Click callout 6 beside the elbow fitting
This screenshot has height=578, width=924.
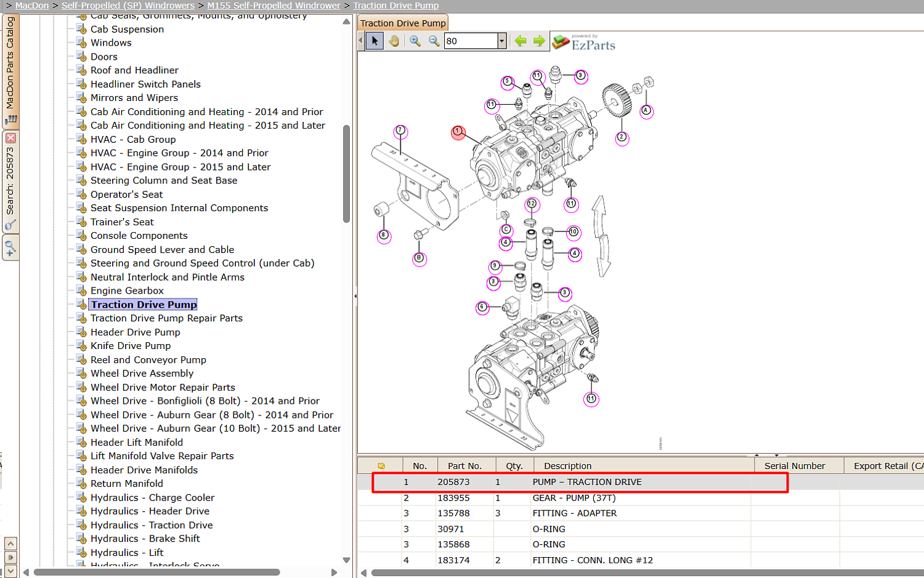pos(482,307)
